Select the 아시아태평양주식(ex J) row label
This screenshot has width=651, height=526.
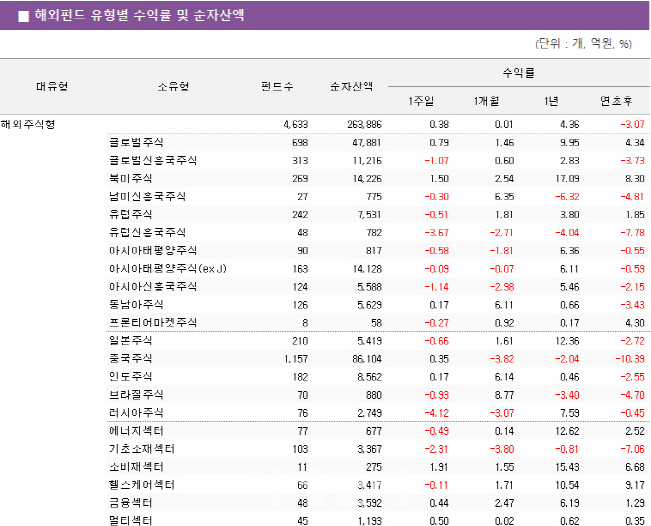[168, 269]
